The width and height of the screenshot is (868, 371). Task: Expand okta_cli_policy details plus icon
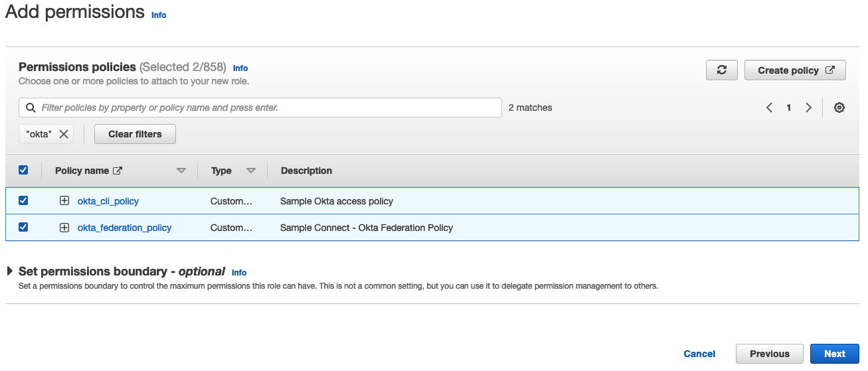point(64,201)
